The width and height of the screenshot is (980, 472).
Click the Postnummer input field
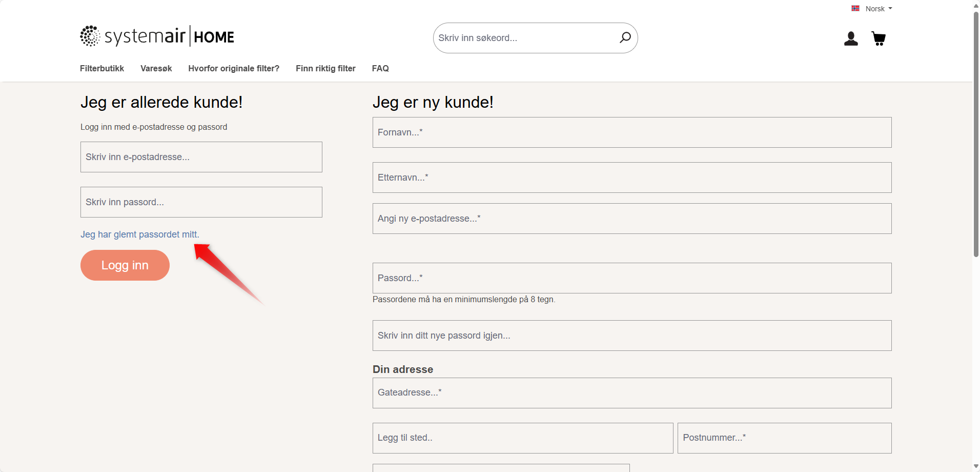(784, 438)
